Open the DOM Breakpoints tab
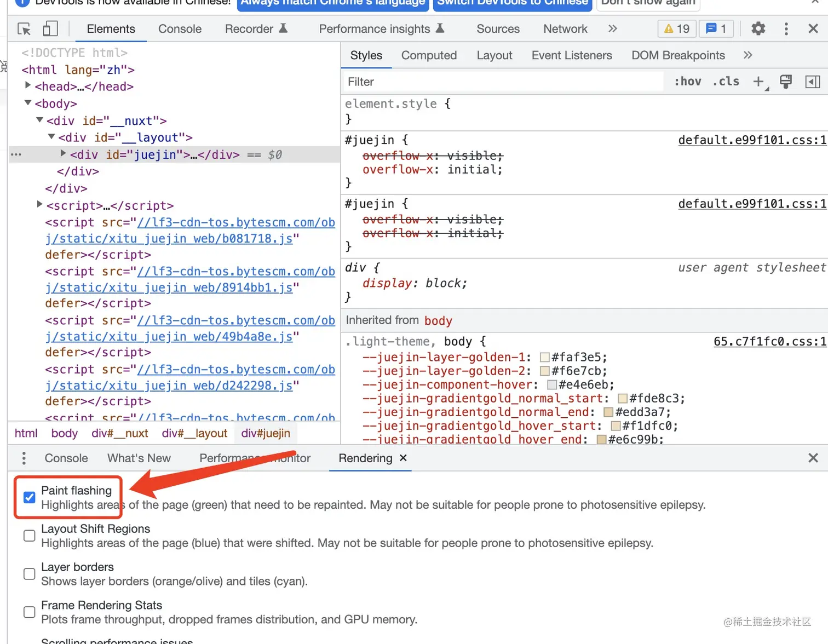The width and height of the screenshot is (828, 644). 678,55
